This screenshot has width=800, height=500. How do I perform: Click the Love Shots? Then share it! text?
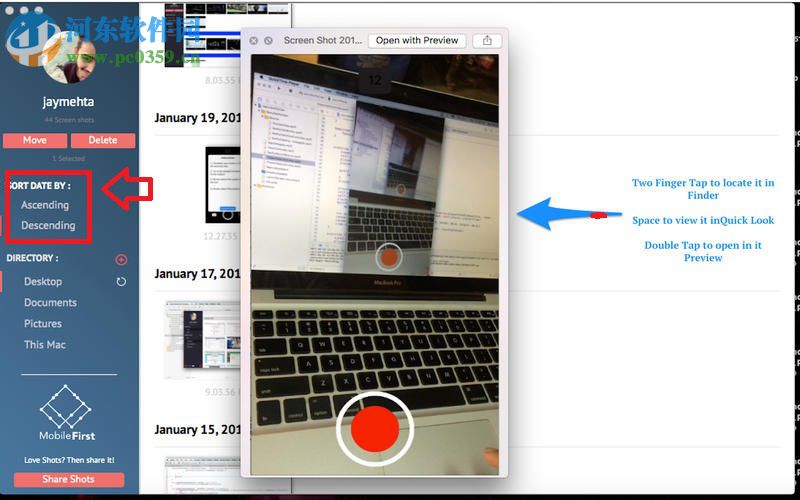click(69, 460)
